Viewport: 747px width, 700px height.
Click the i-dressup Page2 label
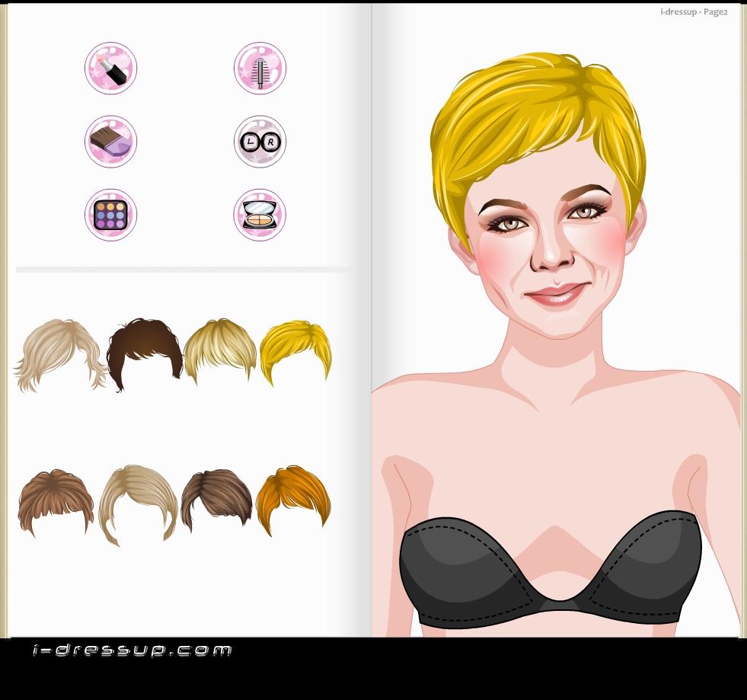point(693,12)
